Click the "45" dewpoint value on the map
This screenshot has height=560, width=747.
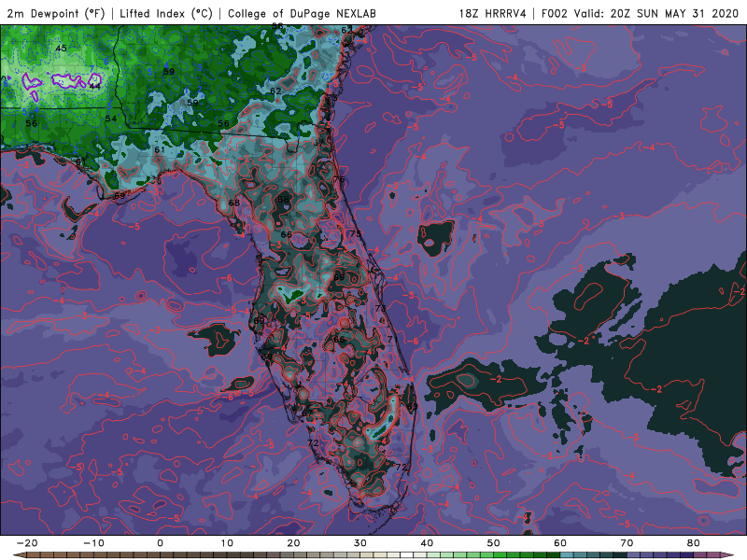point(61,49)
